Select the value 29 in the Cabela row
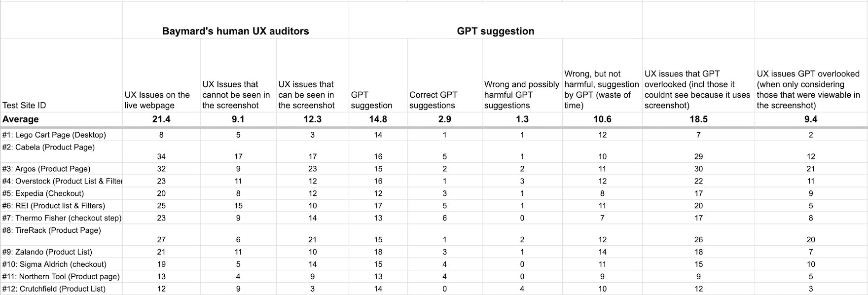The image size is (868, 295). click(x=698, y=156)
